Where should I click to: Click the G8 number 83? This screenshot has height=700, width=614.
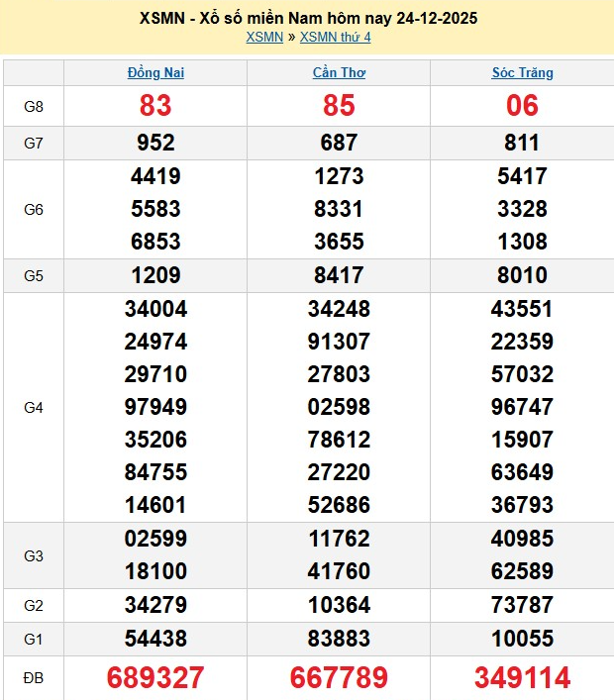156,106
